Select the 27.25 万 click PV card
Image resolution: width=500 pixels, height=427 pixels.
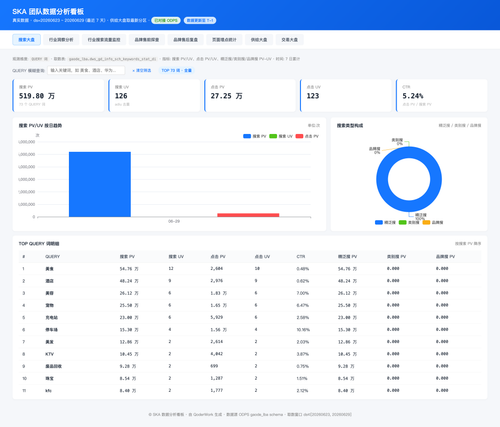pyautogui.click(x=250, y=95)
